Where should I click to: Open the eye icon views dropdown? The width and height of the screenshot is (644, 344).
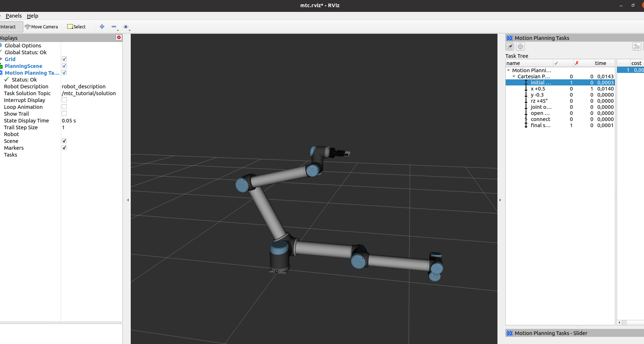point(126,27)
